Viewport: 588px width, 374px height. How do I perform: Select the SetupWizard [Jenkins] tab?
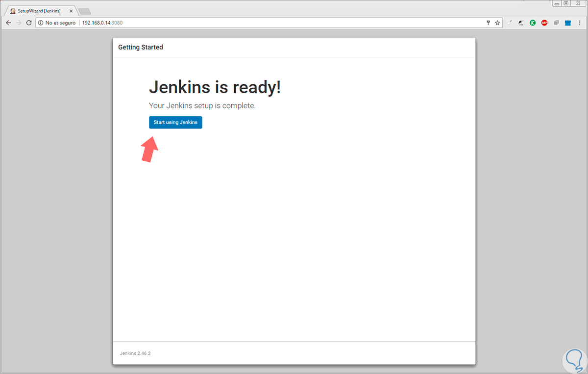pos(40,10)
